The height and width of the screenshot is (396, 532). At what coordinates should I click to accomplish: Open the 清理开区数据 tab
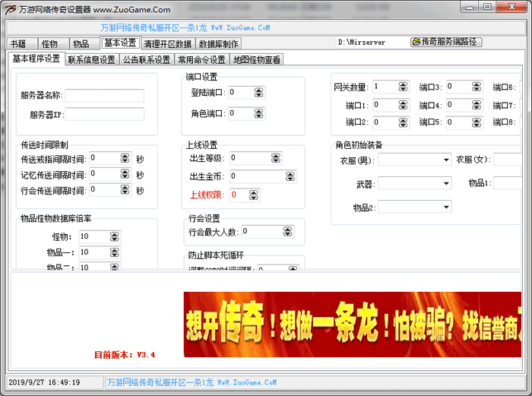click(168, 44)
